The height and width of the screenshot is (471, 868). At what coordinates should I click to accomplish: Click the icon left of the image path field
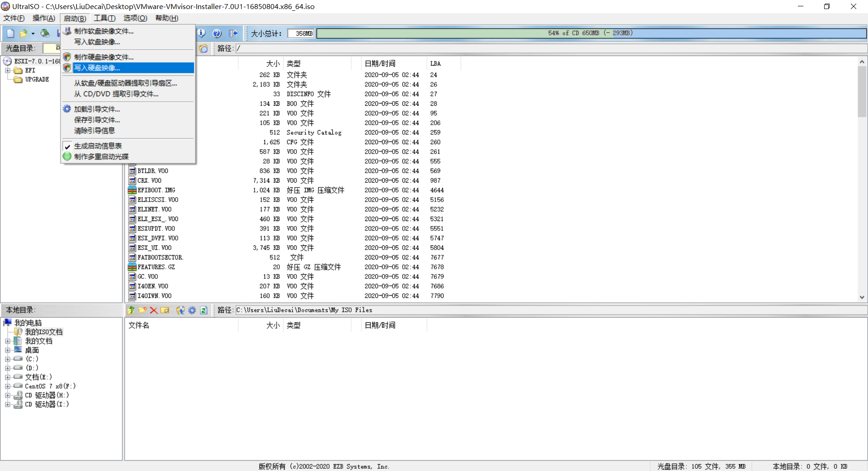pyautogui.click(x=203, y=48)
